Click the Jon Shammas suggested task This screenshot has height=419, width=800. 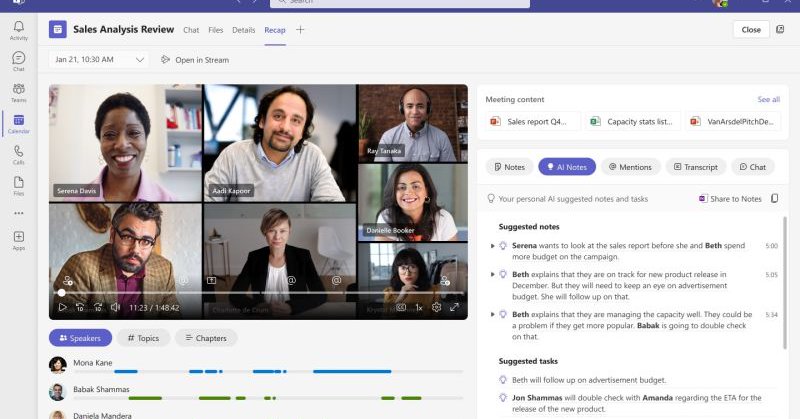(x=637, y=403)
